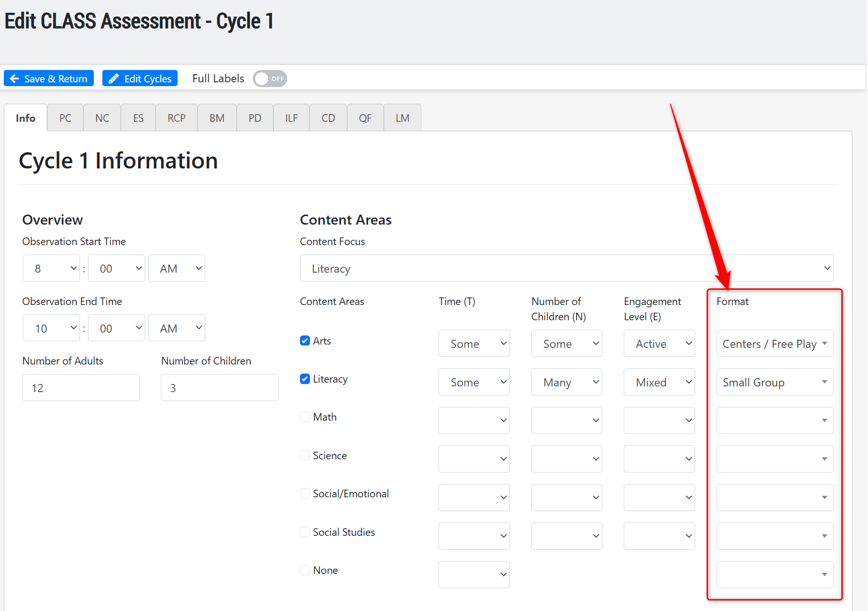
Task: Open the Arts Number of Children dropdown
Action: point(567,344)
